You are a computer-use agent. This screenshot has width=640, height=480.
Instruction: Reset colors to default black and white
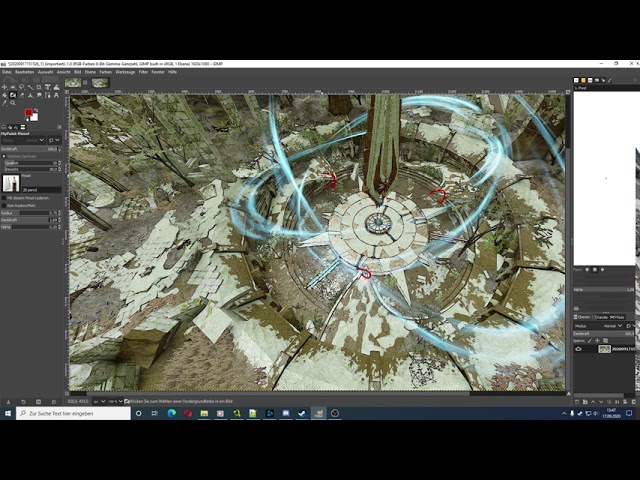(27, 119)
